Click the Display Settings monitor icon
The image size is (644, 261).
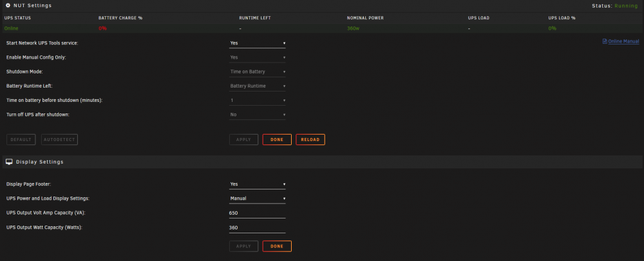point(8,162)
